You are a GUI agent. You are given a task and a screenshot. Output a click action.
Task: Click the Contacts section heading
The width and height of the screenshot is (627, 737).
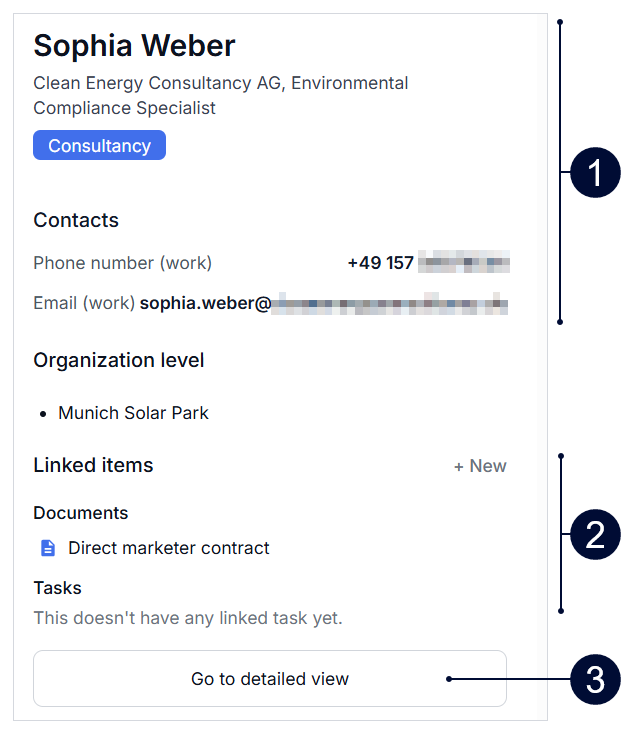pos(76,221)
